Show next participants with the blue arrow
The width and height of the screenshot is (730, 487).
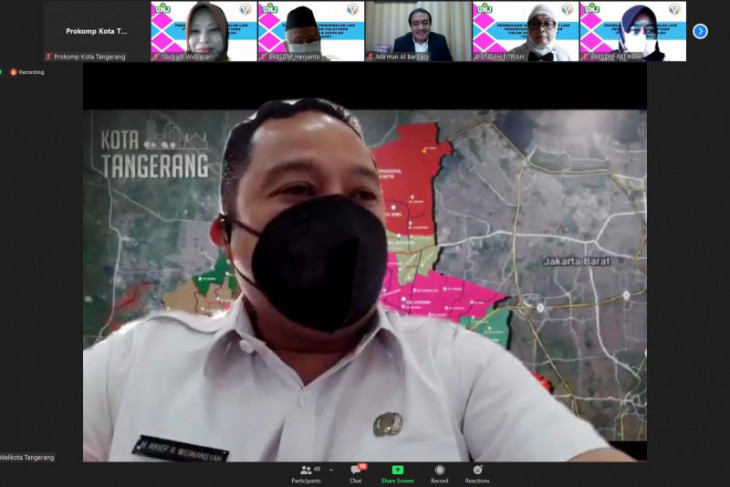pos(700,31)
